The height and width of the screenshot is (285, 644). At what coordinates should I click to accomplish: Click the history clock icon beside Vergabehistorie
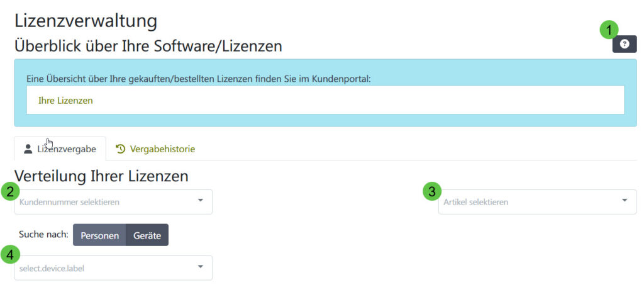click(x=121, y=149)
